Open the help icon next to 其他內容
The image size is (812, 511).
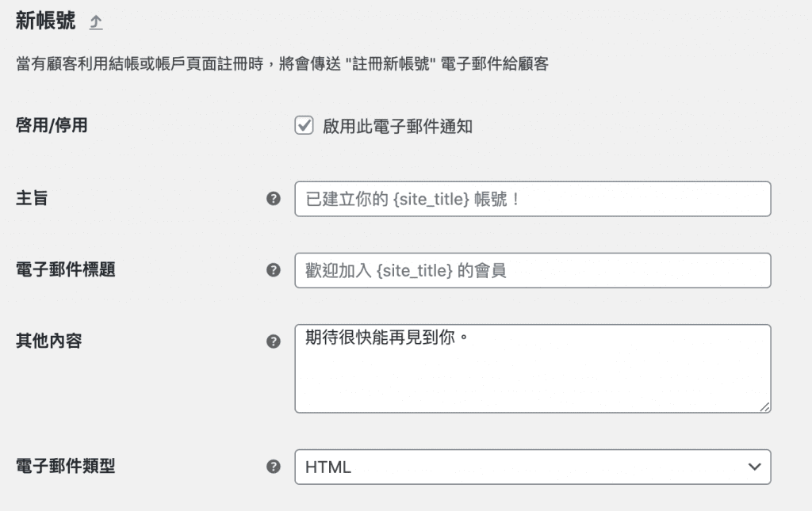[x=274, y=342]
